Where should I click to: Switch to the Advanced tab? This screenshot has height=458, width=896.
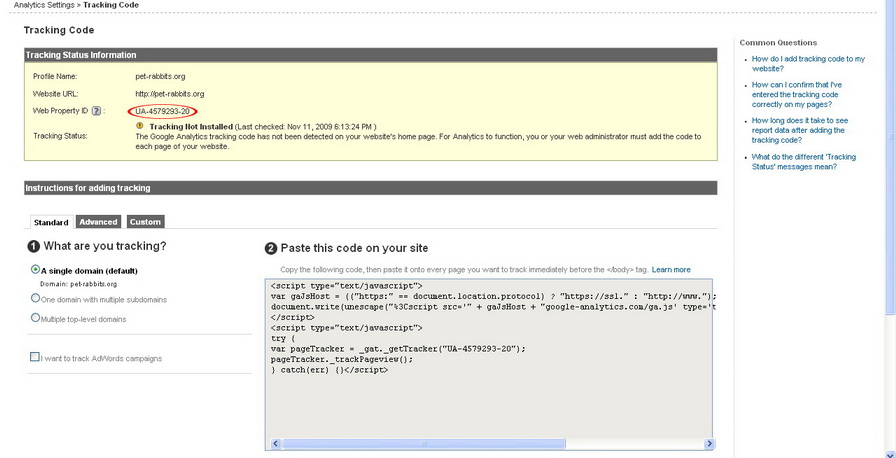(x=98, y=222)
